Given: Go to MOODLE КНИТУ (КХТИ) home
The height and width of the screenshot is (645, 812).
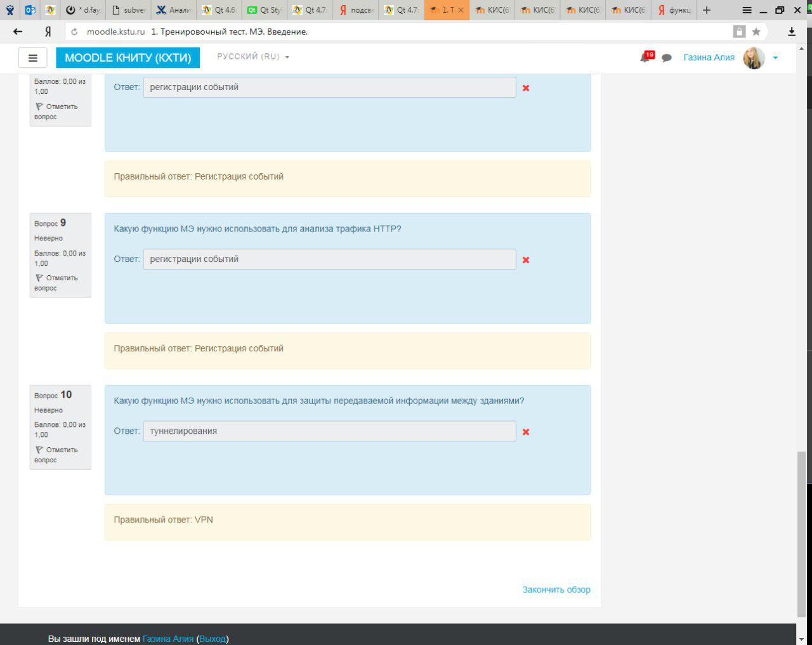Looking at the screenshot, I should (128, 58).
